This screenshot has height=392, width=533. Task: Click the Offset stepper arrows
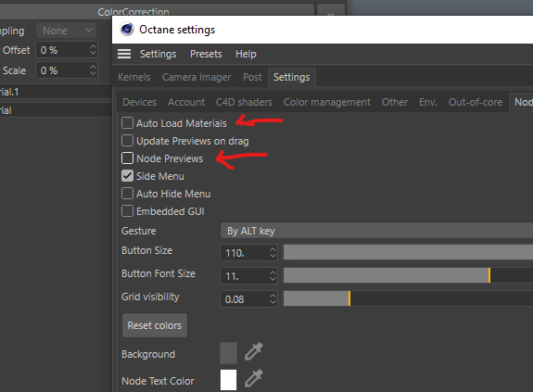[93, 50]
